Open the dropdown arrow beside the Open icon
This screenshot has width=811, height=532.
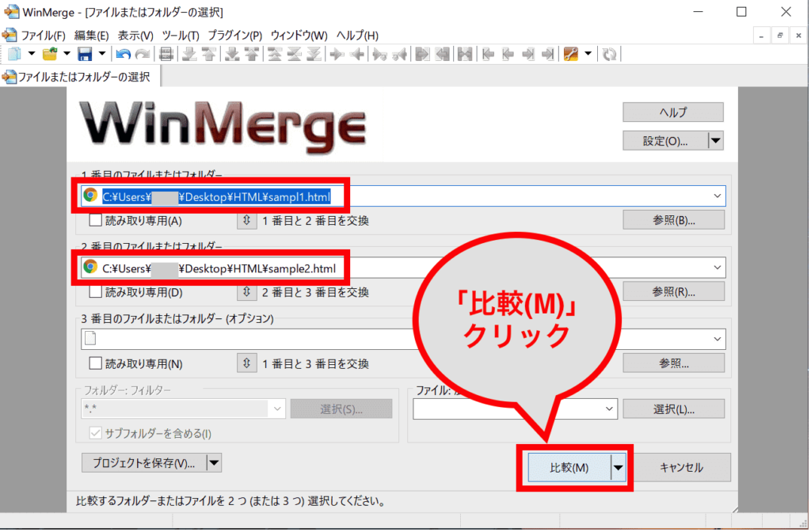67,54
